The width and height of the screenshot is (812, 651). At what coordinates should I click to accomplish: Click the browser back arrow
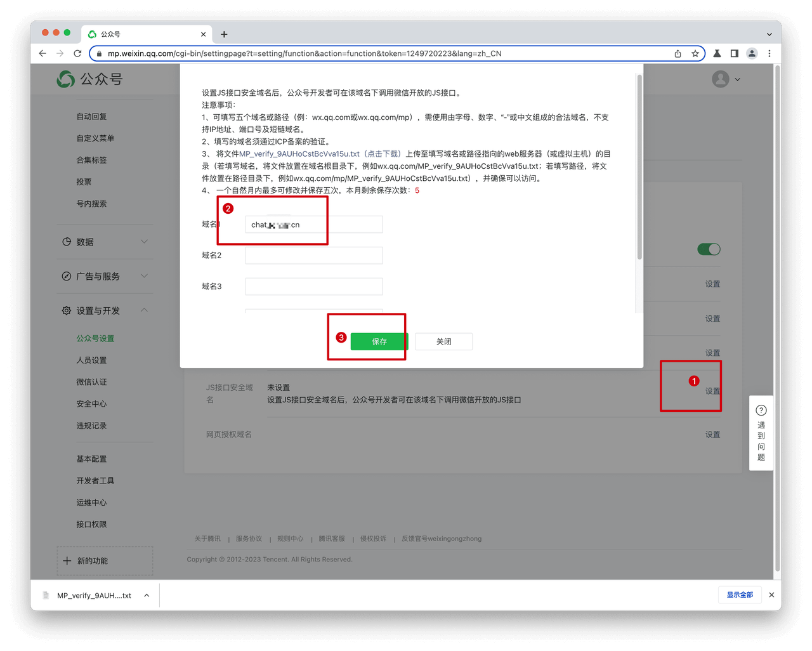point(42,53)
